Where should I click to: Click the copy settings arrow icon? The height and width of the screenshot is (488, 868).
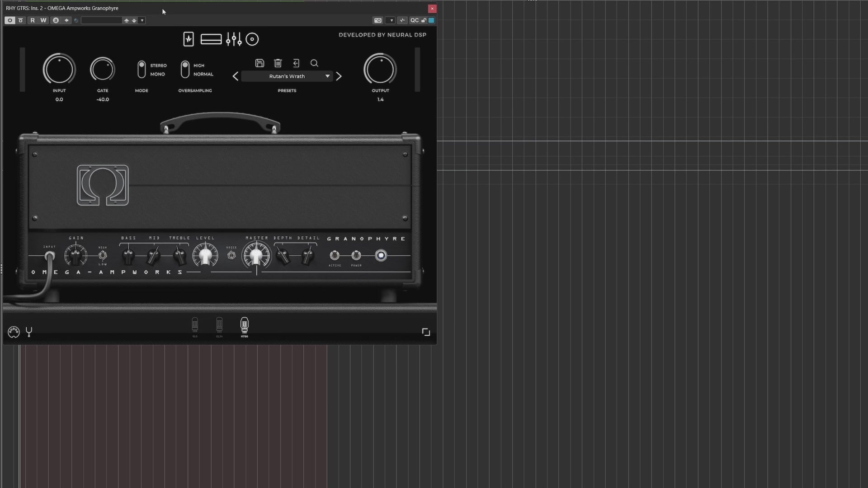pyautogui.click(x=66, y=20)
